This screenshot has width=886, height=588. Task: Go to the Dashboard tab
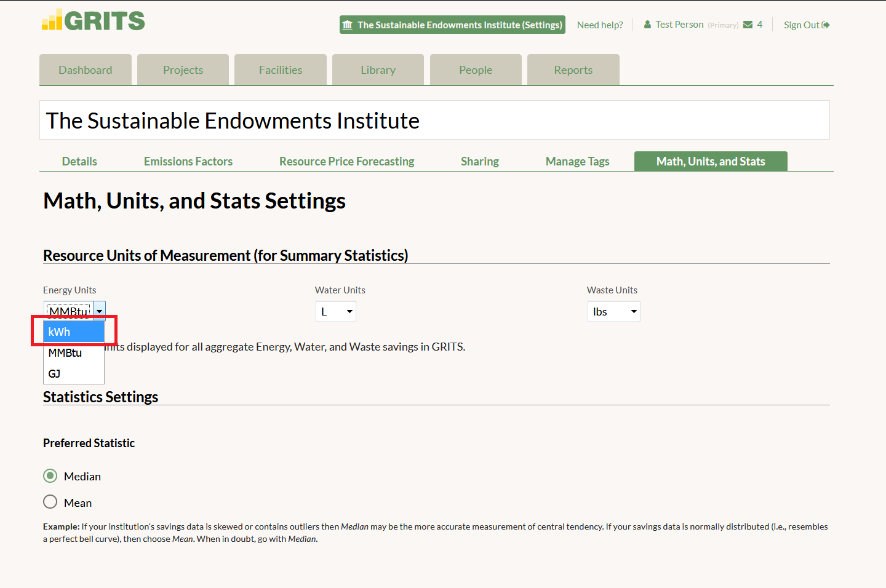pyautogui.click(x=86, y=70)
